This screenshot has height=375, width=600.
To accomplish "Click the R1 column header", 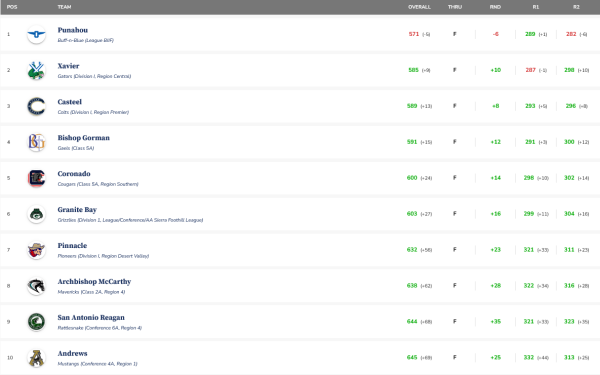I will tap(536, 7).
